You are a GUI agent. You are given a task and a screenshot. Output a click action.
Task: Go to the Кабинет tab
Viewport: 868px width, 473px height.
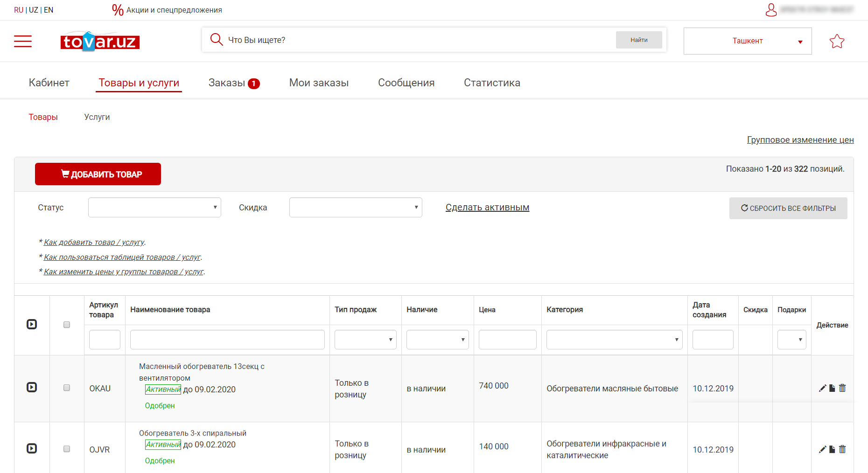49,83
